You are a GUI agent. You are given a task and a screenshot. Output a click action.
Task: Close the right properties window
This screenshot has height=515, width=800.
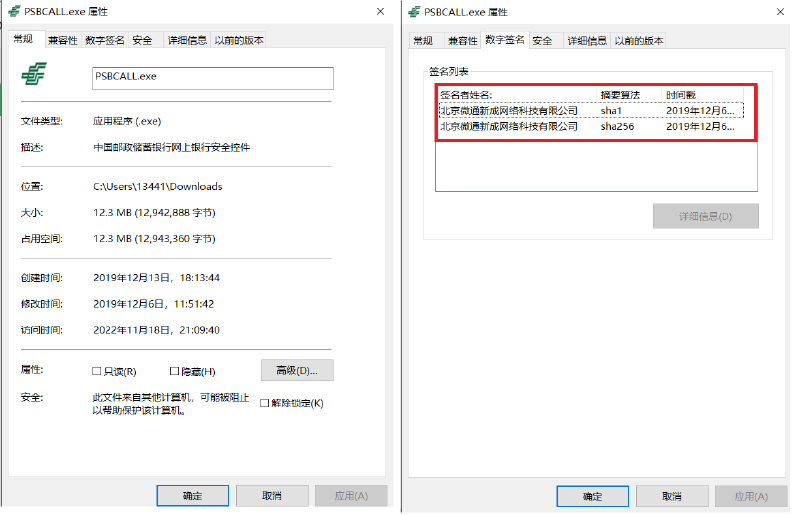(x=780, y=12)
